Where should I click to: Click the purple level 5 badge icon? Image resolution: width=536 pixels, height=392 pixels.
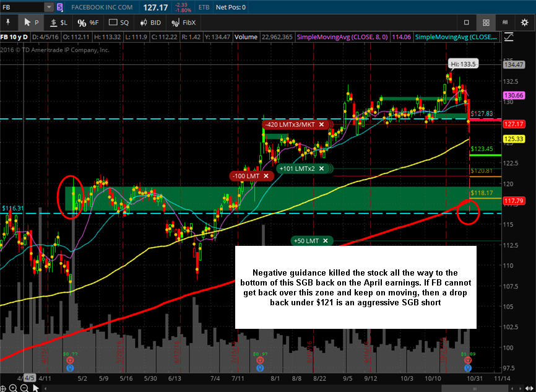click(60, 7)
